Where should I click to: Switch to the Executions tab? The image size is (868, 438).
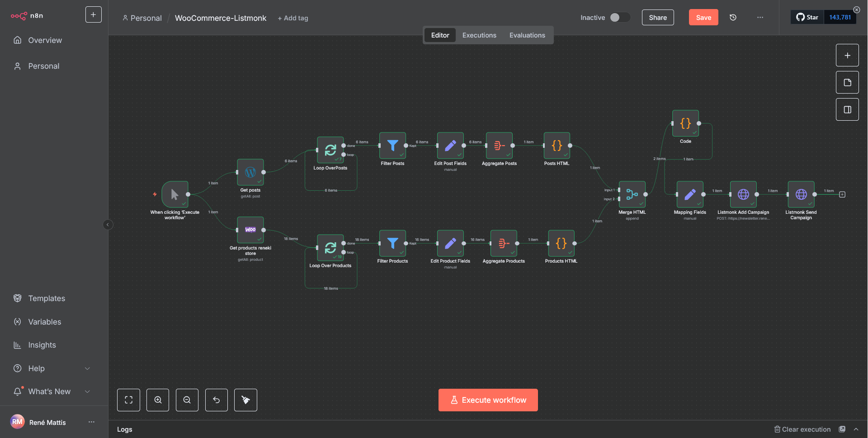(479, 35)
